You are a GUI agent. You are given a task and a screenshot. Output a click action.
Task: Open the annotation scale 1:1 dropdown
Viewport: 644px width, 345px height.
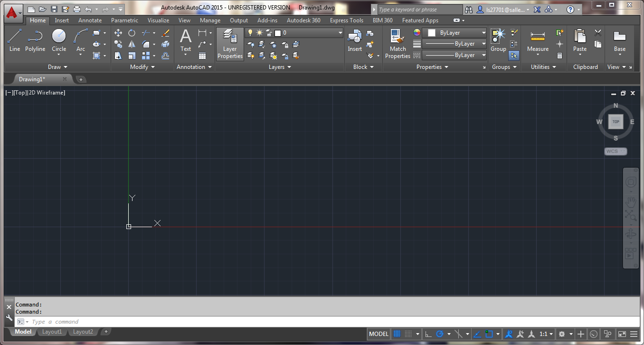(546, 334)
